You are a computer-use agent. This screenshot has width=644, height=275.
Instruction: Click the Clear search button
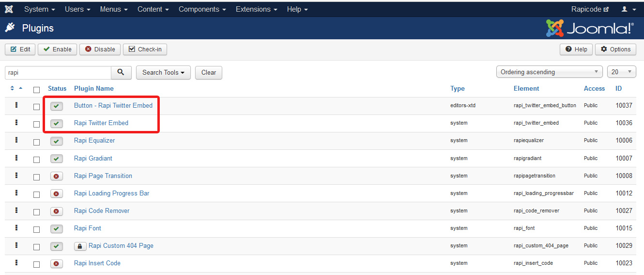209,72
